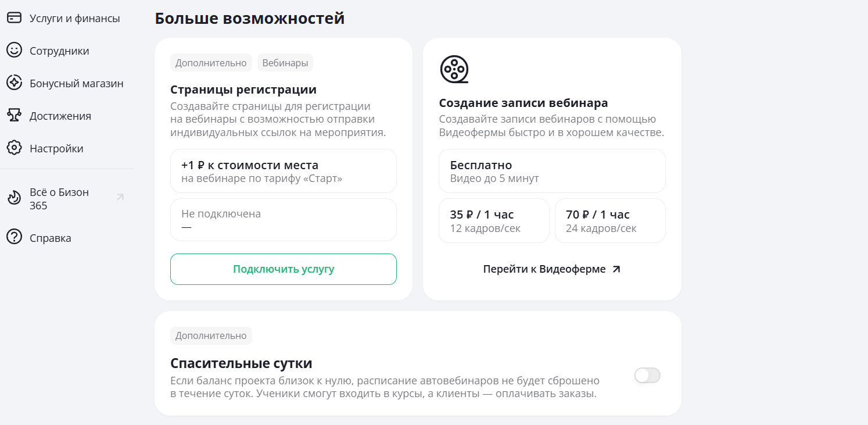868x425 pixels.
Task: Click the gear icon for Настройки
Action: [14, 148]
